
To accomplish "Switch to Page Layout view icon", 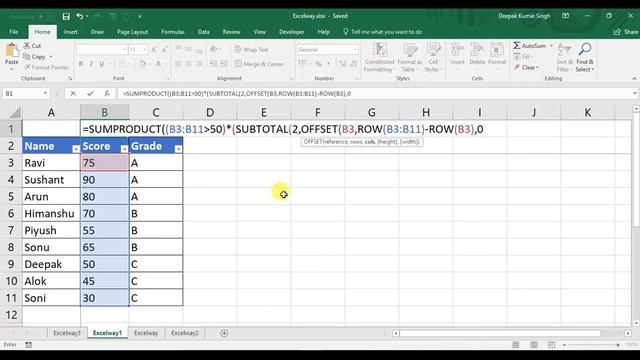I will point(533,345).
